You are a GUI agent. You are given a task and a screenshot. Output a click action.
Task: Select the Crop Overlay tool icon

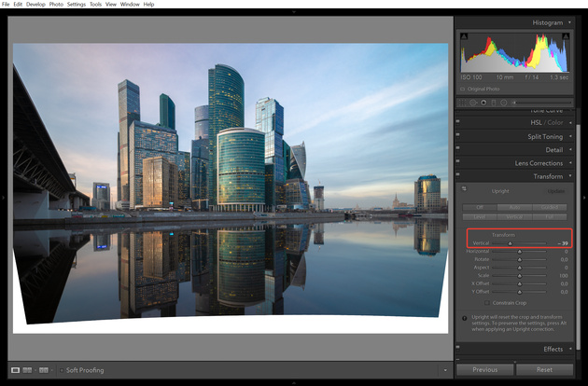[463, 103]
